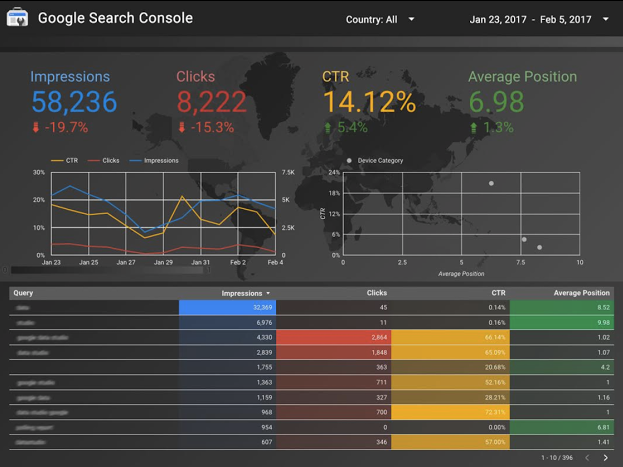
Task: Click the time range slider under the line chart
Action: click(x=107, y=270)
